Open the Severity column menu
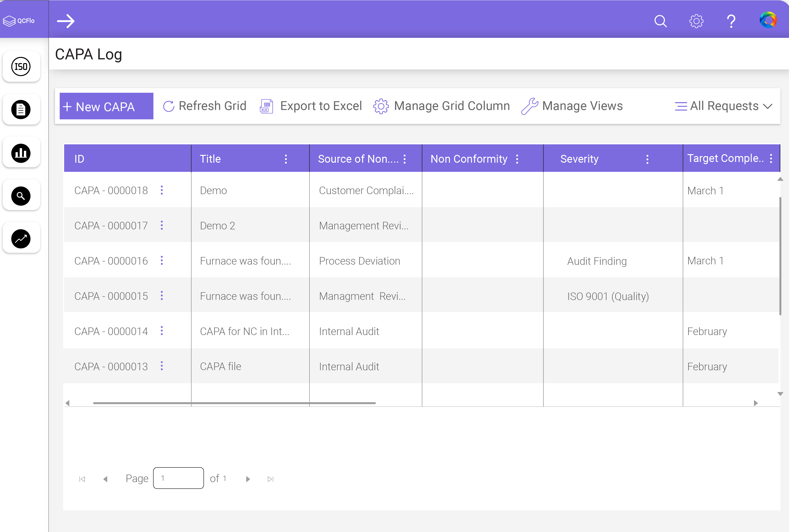This screenshot has height=532, width=789. [x=647, y=159]
